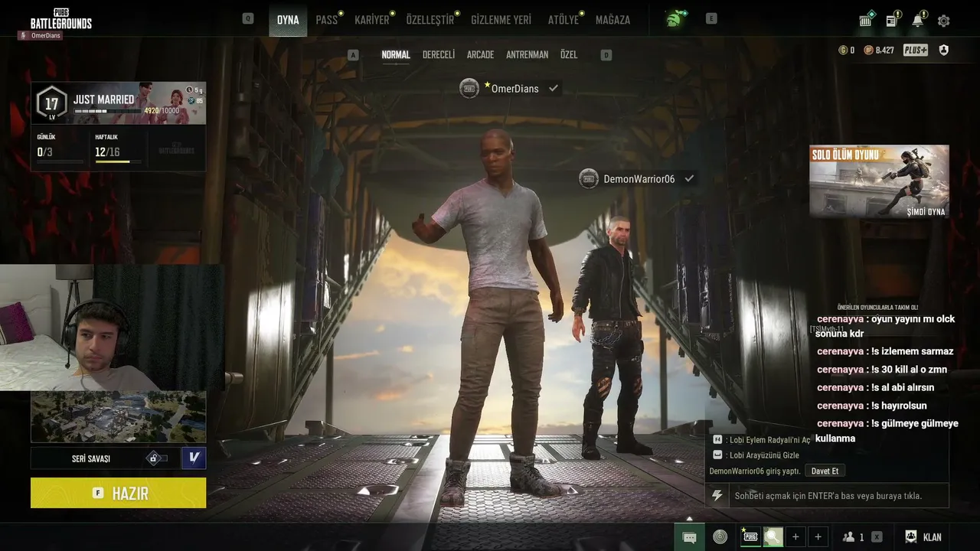
Task: Click DemonWarrior06 squad badge icon
Action: (589, 178)
